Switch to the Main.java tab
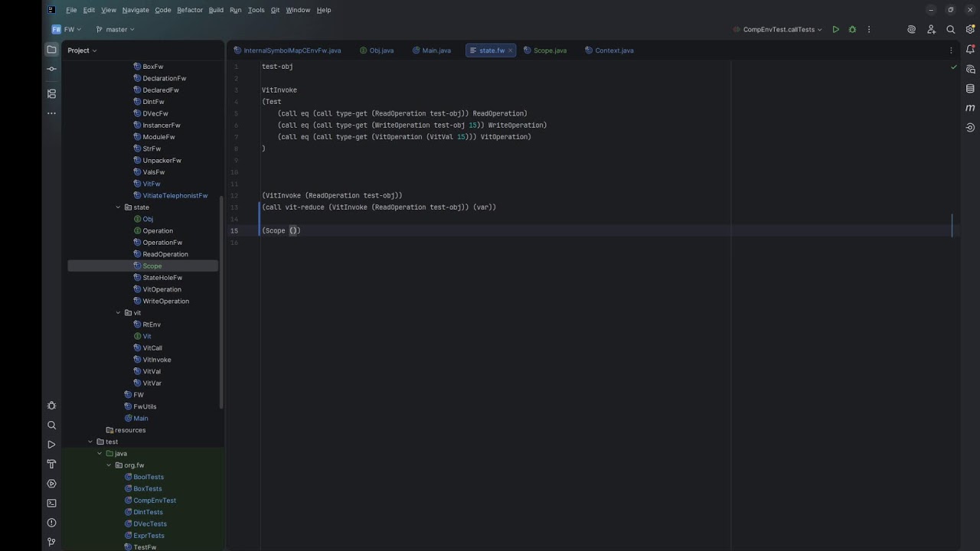The height and width of the screenshot is (551, 980). click(x=432, y=51)
